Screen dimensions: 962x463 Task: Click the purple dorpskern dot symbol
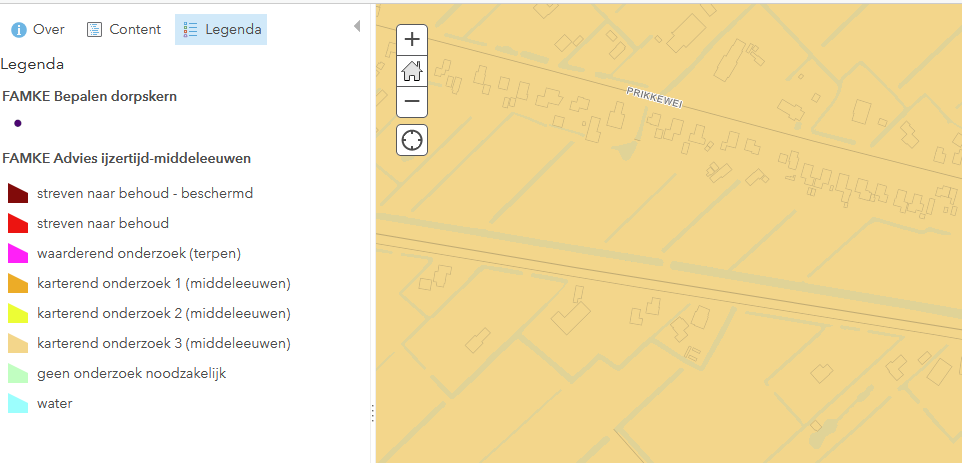18,123
